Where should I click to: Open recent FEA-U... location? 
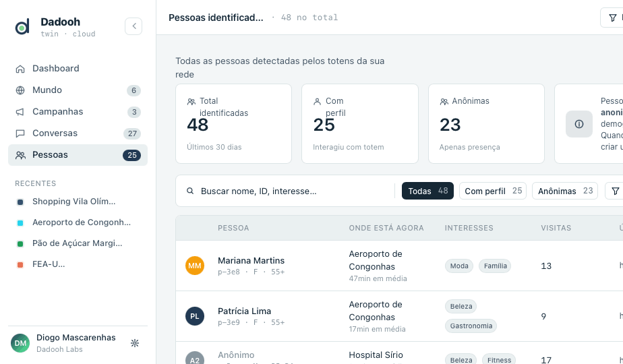click(x=78, y=264)
